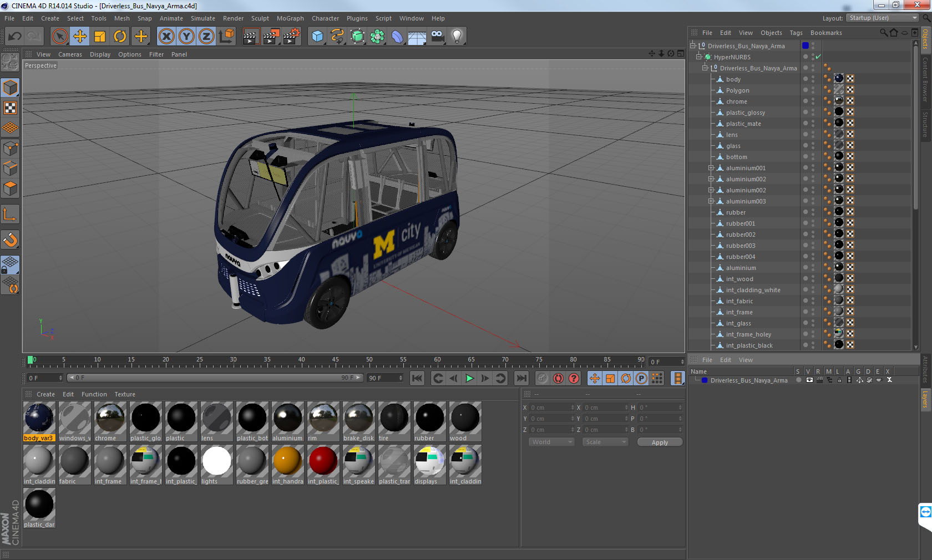
Task: Activate the Move tool
Action: [x=80, y=37]
